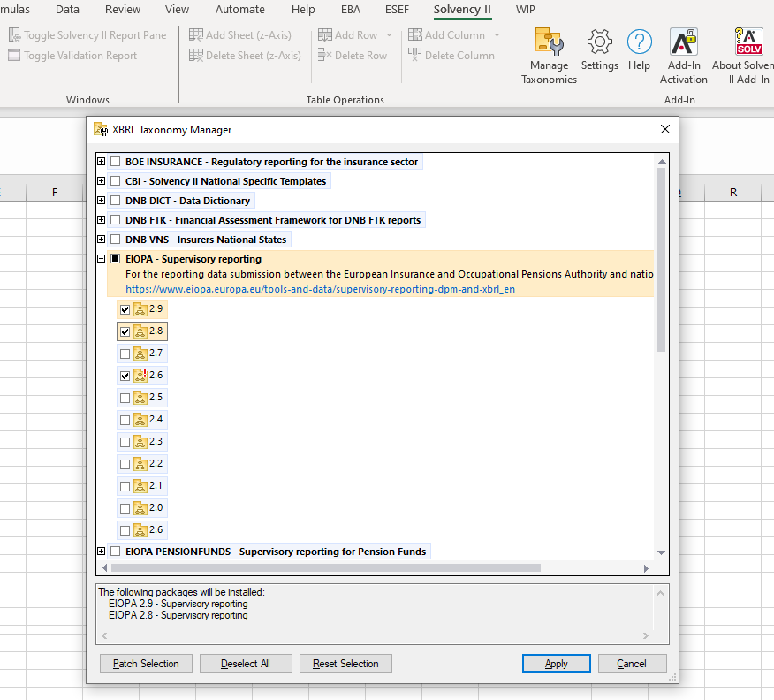Check the BOE INSURANCE checkbox
This screenshot has height=700, width=774.
click(116, 162)
